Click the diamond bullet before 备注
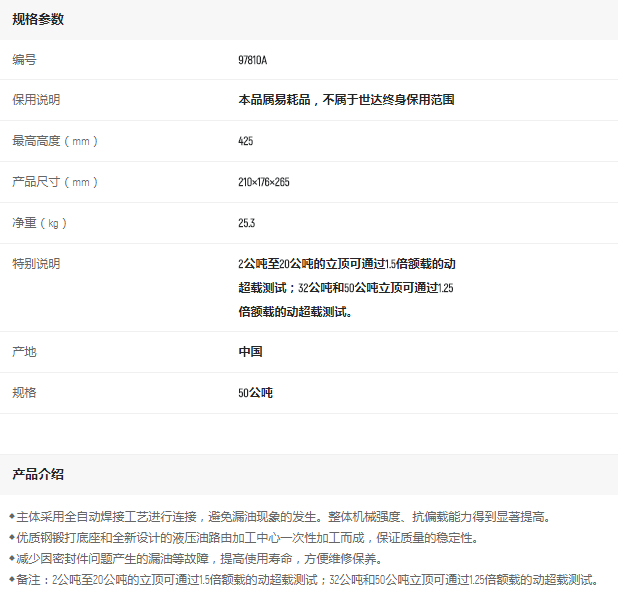The width and height of the screenshot is (618, 600). 12,580
